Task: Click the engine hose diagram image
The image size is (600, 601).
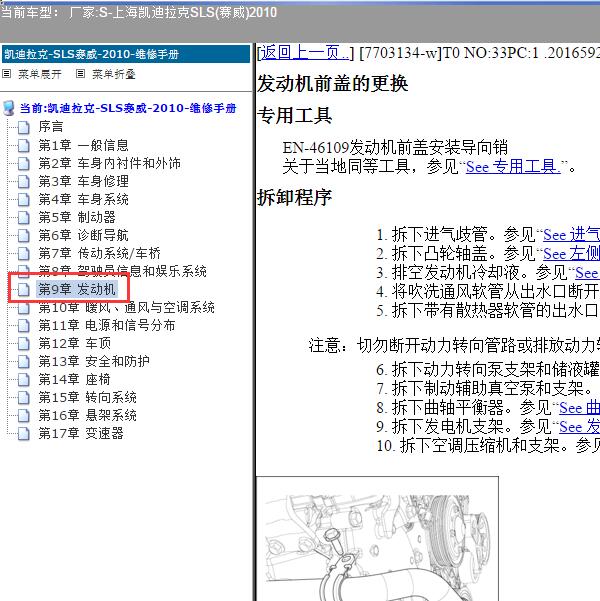Action: (377, 539)
